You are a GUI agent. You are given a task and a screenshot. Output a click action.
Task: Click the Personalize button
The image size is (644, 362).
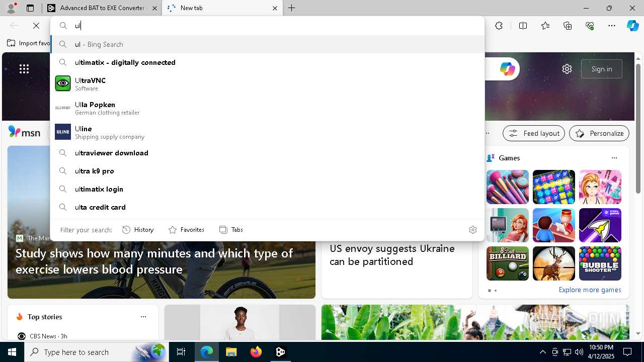[599, 133]
